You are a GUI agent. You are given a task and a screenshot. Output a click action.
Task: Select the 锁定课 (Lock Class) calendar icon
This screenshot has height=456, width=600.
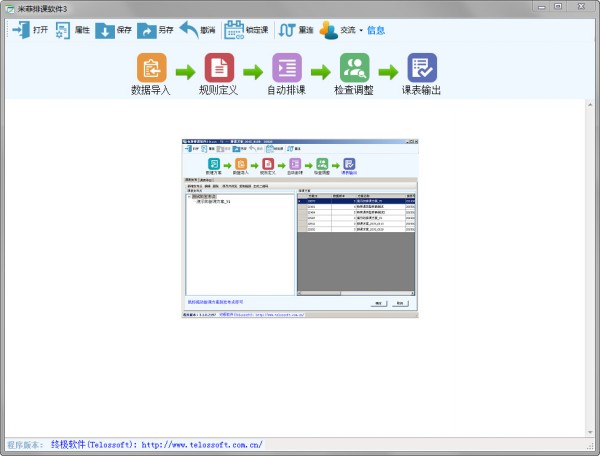234,30
